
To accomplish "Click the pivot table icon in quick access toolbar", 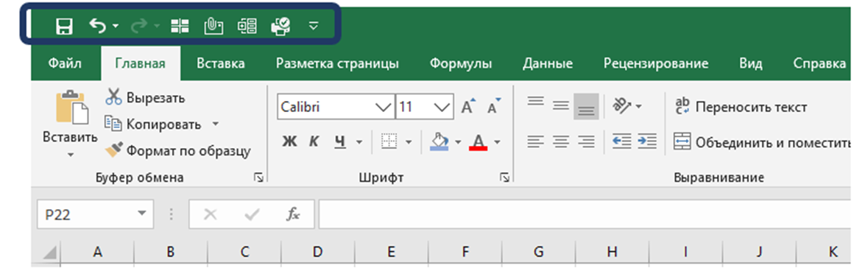I will [x=180, y=26].
